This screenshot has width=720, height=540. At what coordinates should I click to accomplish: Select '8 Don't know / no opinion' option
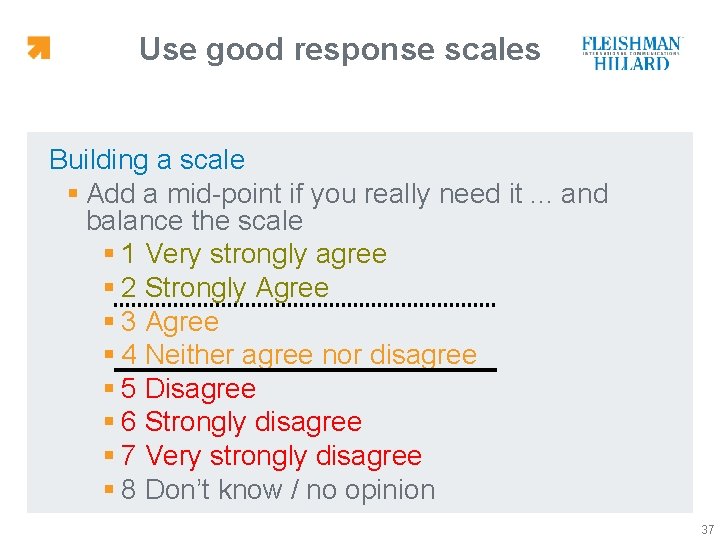tap(278, 489)
